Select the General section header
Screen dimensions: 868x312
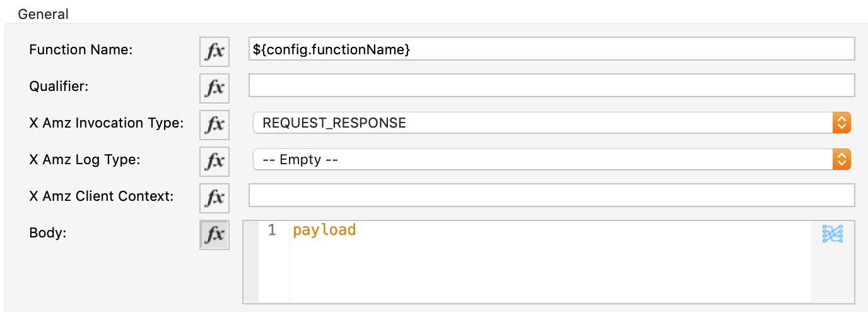[44, 13]
